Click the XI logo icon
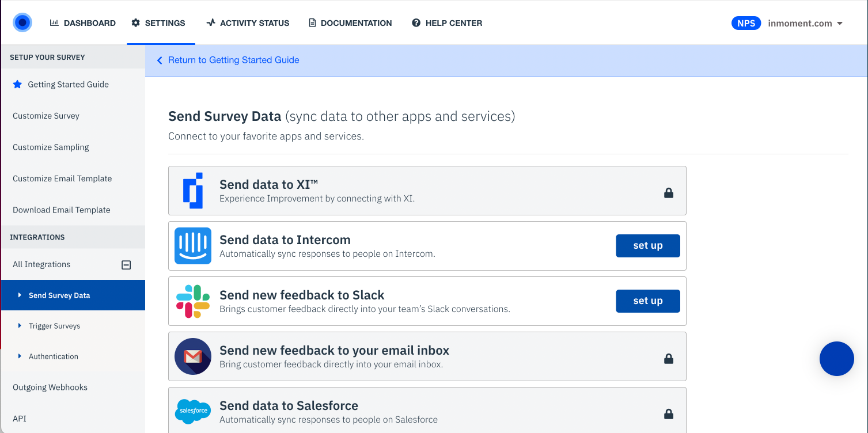 point(193,191)
